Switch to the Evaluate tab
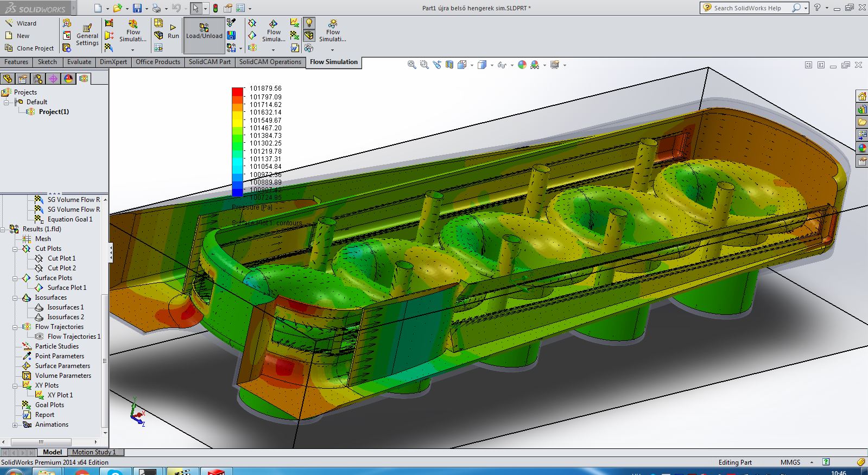The image size is (868, 475). tap(79, 62)
